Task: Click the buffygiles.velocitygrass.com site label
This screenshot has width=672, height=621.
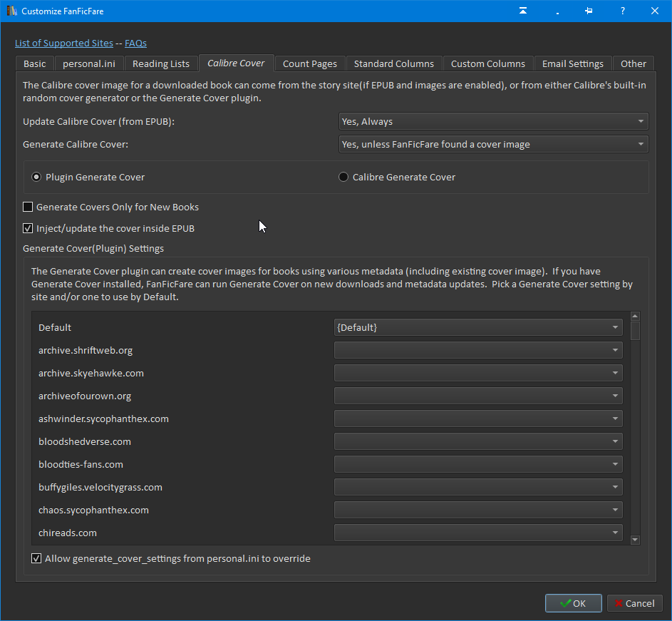Action: coord(100,487)
